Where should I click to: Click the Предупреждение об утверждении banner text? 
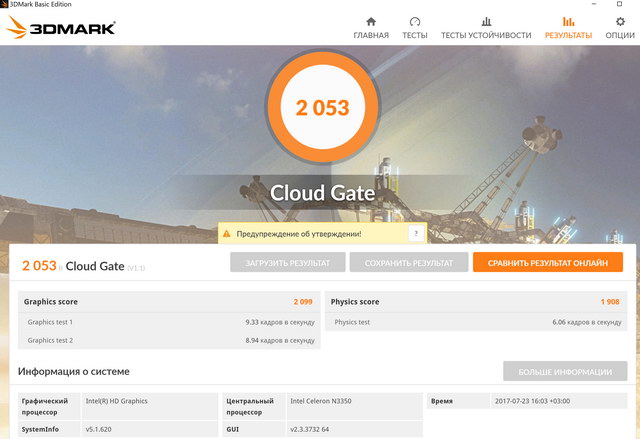[x=299, y=234]
